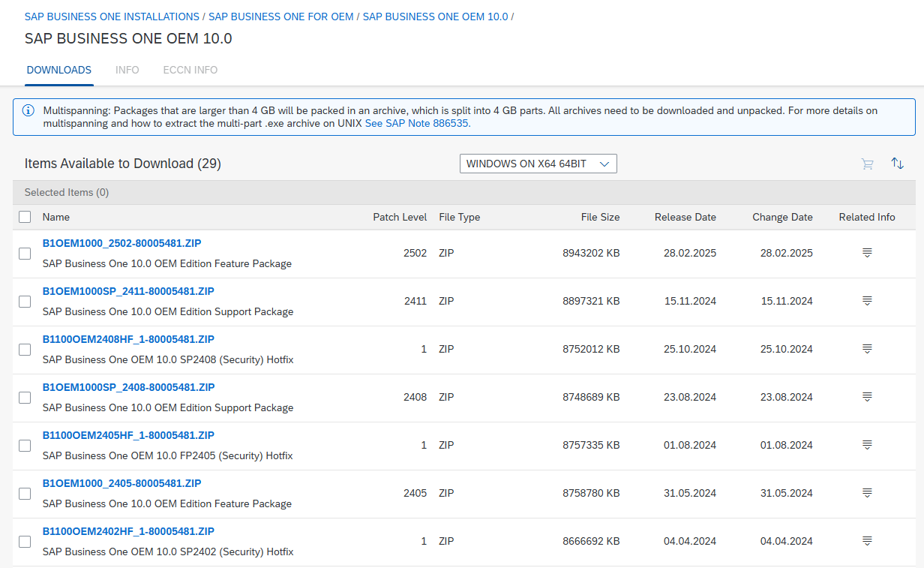Open related info for B1OEM1000_2405-80005481.ZIP

point(867,493)
